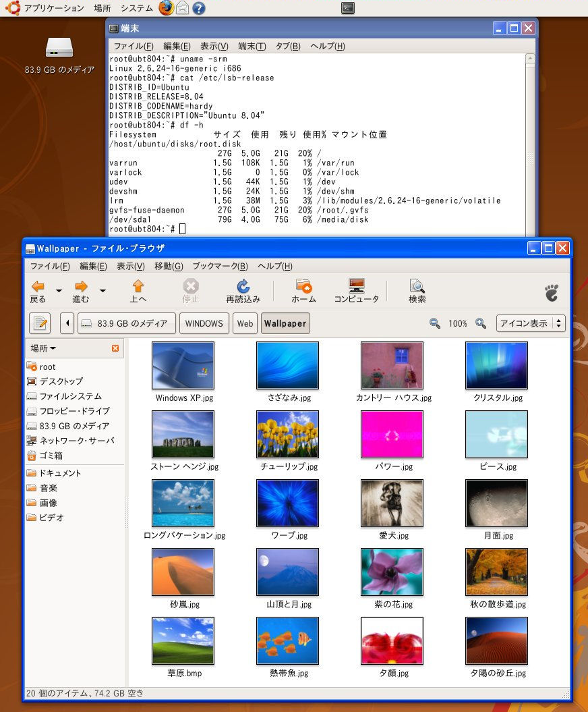This screenshot has height=712, width=588.
Task: Open Documents folder in sidebar
Action: [x=54, y=472]
